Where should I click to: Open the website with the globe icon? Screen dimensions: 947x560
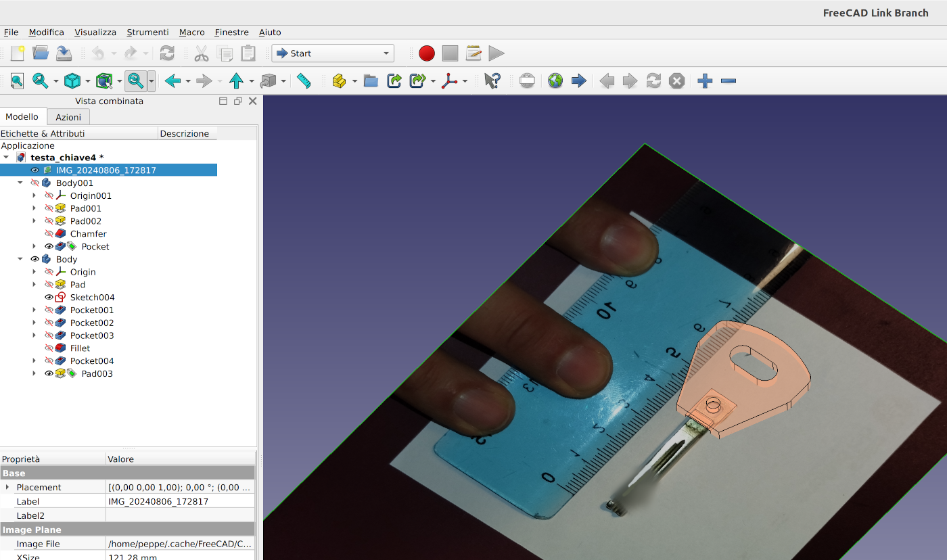555,81
